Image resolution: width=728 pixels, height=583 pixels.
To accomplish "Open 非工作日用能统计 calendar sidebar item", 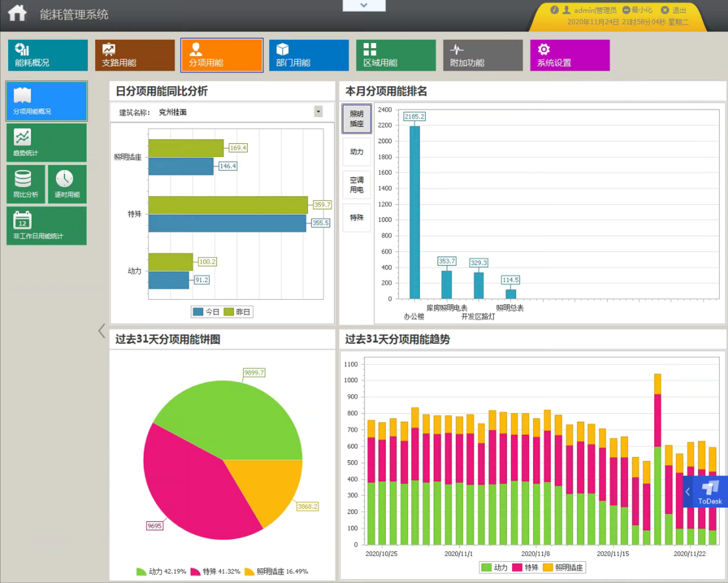I will (46, 226).
